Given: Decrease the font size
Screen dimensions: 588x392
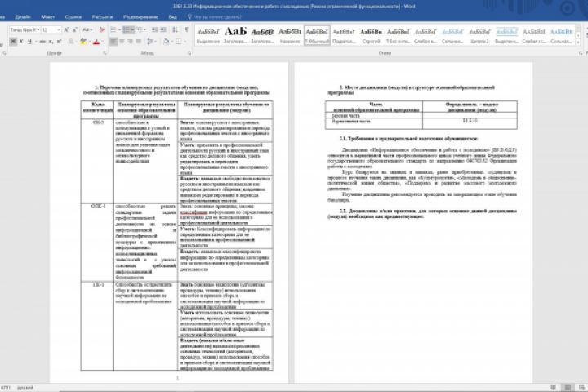Looking at the screenshot, I should tap(74, 29).
